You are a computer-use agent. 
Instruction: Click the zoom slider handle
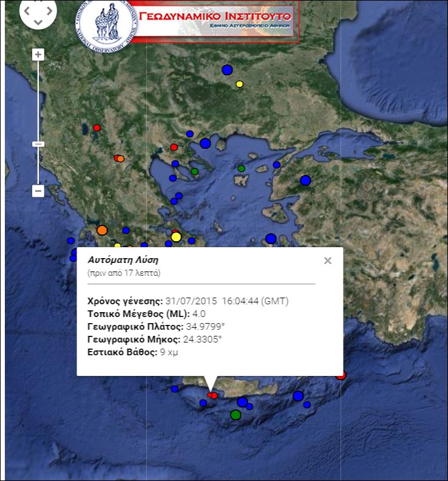[x=38, y=144]
